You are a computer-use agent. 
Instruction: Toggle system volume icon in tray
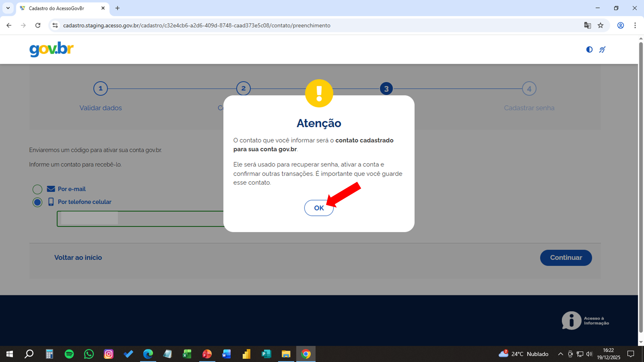pos(589,354)
